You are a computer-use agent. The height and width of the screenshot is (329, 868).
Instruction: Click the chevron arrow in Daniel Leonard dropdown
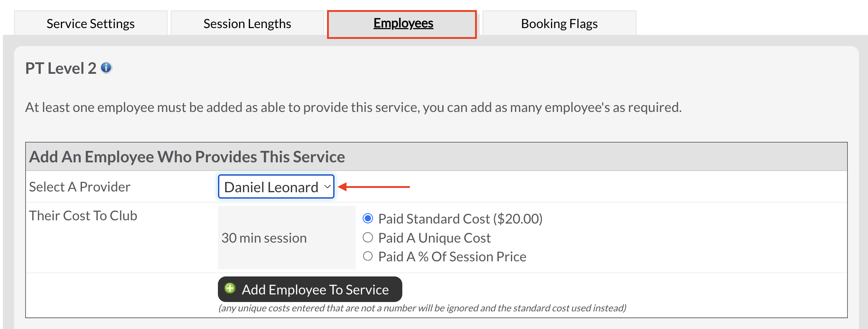tap(327, 186)
